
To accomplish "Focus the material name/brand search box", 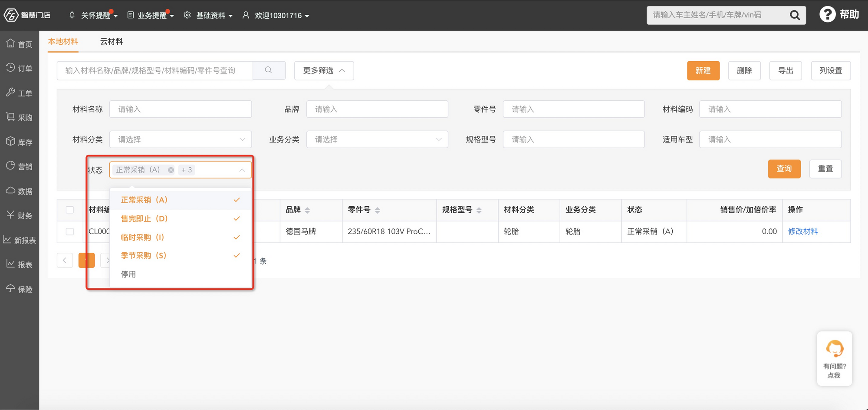I will pyautogui.click(x=155, y=70).
